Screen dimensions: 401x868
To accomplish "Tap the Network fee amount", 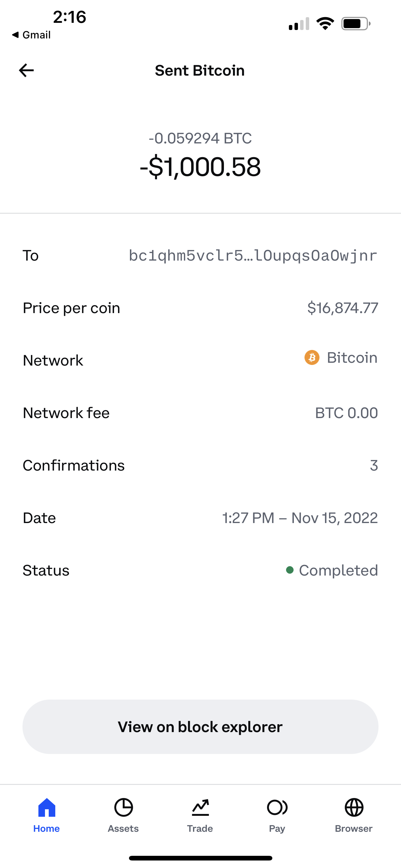I will tap(346, 413).
